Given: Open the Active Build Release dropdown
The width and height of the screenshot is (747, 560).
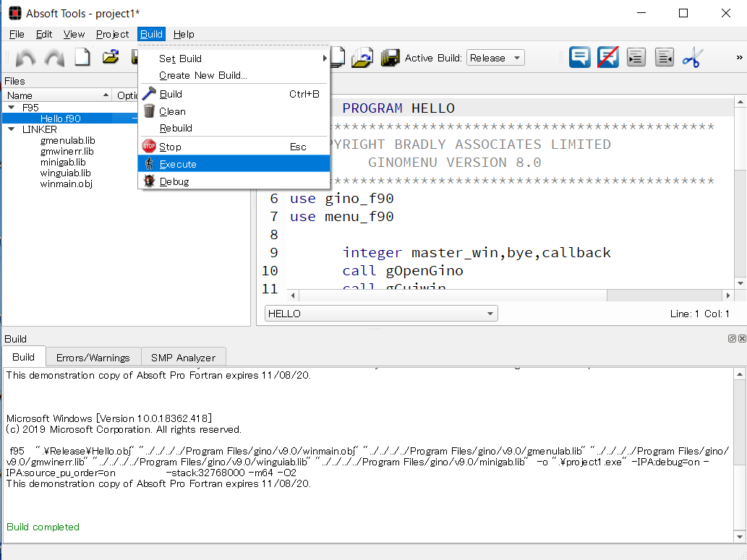Looking at the screenshot, I should (495, 58).
